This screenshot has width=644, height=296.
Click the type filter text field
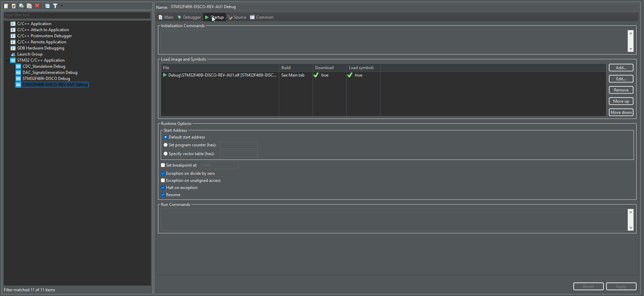(x=77, y=15)
